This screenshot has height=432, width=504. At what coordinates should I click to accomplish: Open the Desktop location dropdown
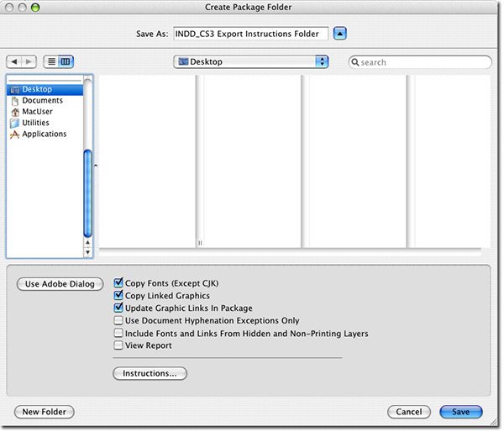pyautogui.click(x=250, y=61)
